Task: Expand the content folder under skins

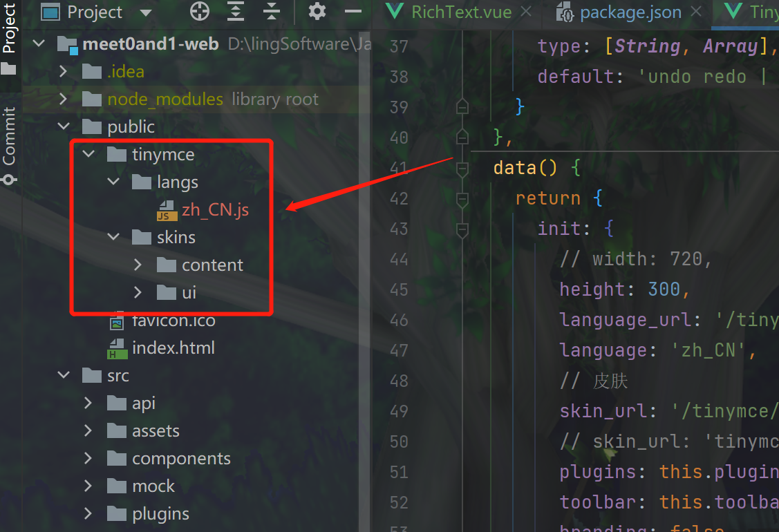Action: [138, 265]
